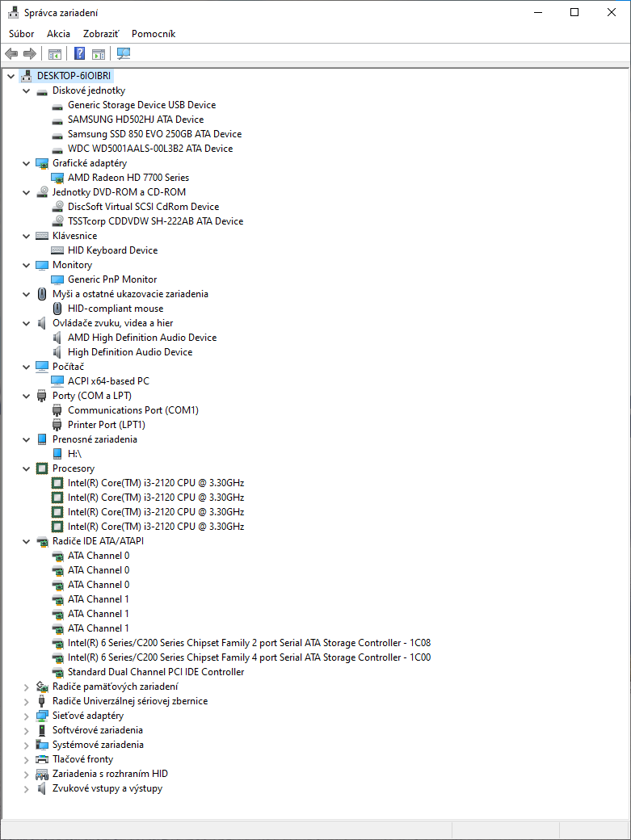Viewport: 631px width, 840px height.
Task: Click the AMD High Definition Audio speaker icon
Action: [x=57, y=338]
